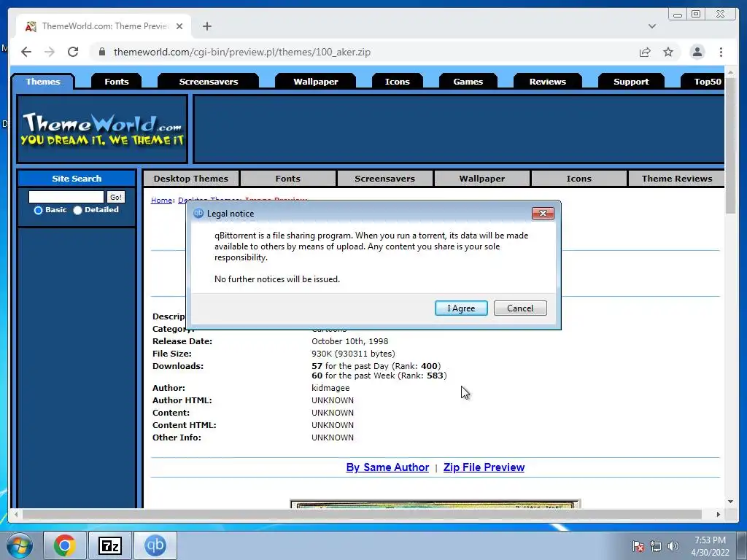Close the ThemeWorld.com tab
The height and width of the screenshot is (560, 747).
[179, 26]
